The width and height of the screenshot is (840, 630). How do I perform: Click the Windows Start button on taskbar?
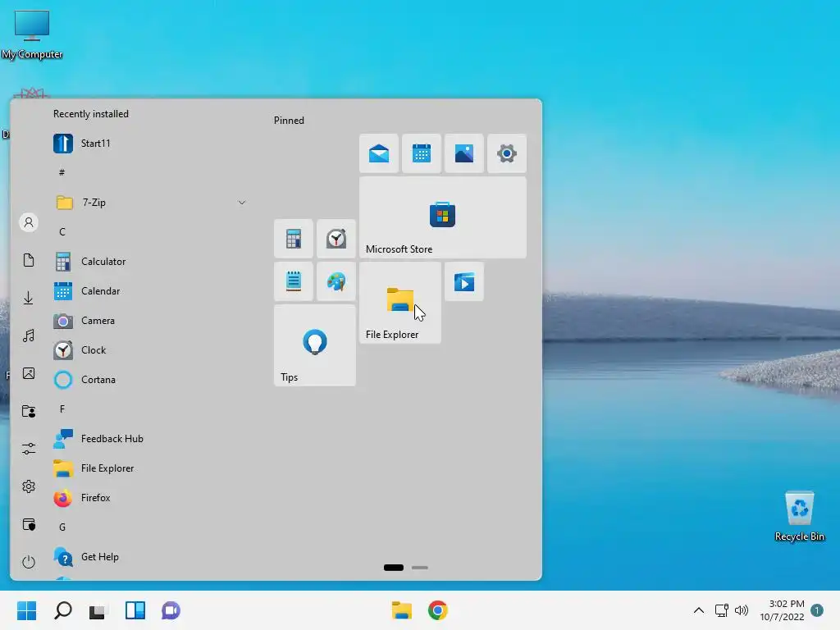tap(27, 610)
